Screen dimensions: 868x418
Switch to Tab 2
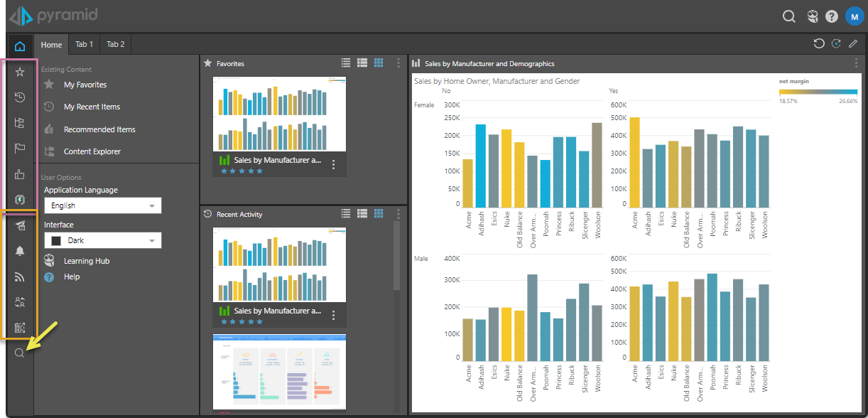pos(116,44)
